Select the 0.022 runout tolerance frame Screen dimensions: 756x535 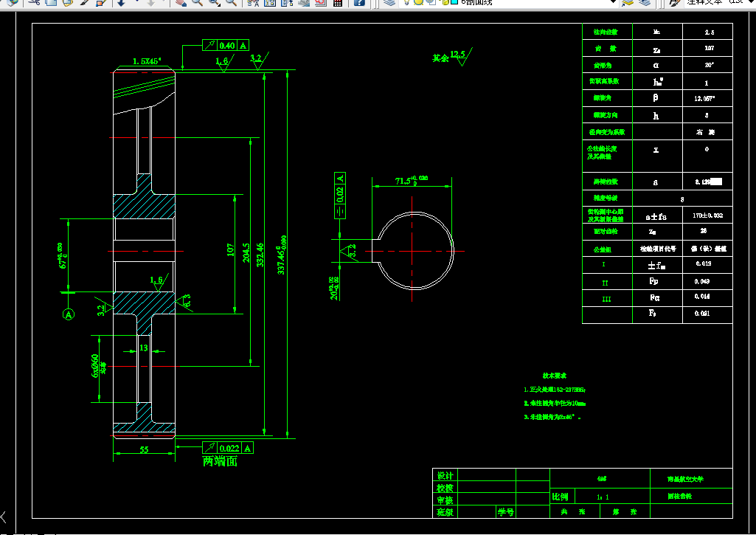[228, 448]
